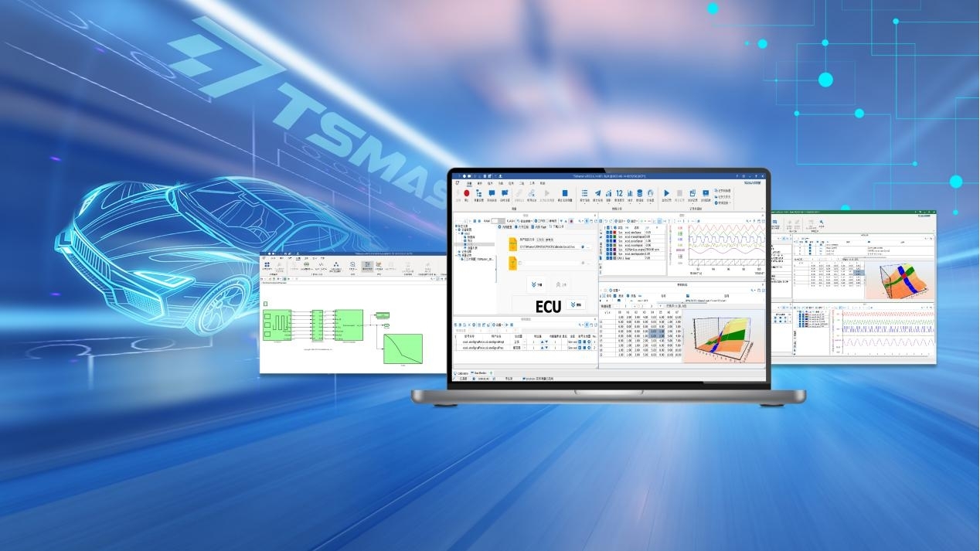980x551 pixels.
Task: Click the red record button in the ribbon
Action: coord(467,193)
